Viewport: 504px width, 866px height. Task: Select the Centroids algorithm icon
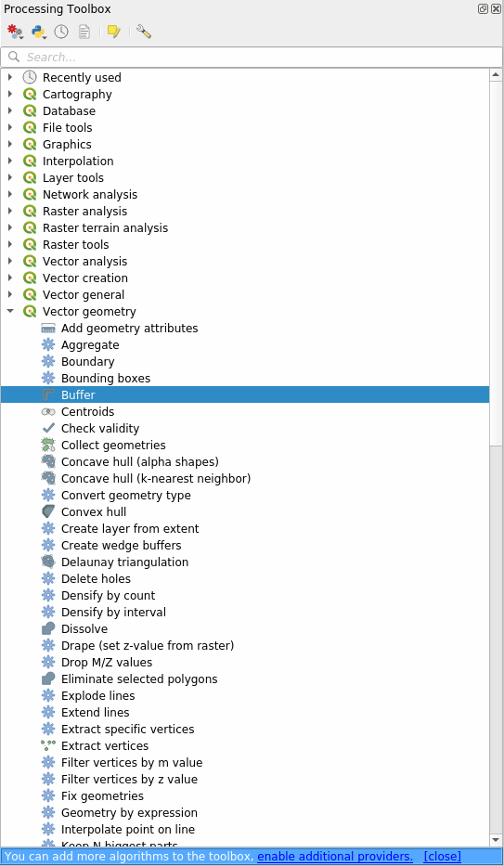click(x=48, y=412)
